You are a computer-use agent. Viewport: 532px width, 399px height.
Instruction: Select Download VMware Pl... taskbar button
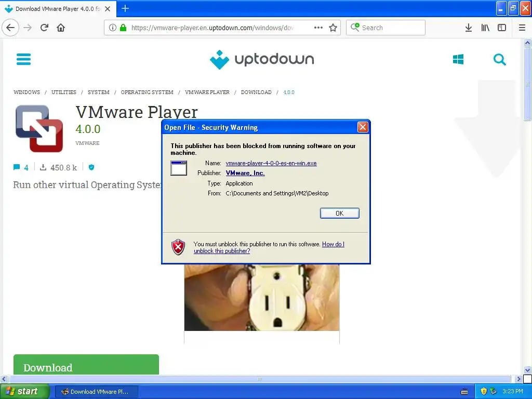pyautogui.click(x=96, y=392)
